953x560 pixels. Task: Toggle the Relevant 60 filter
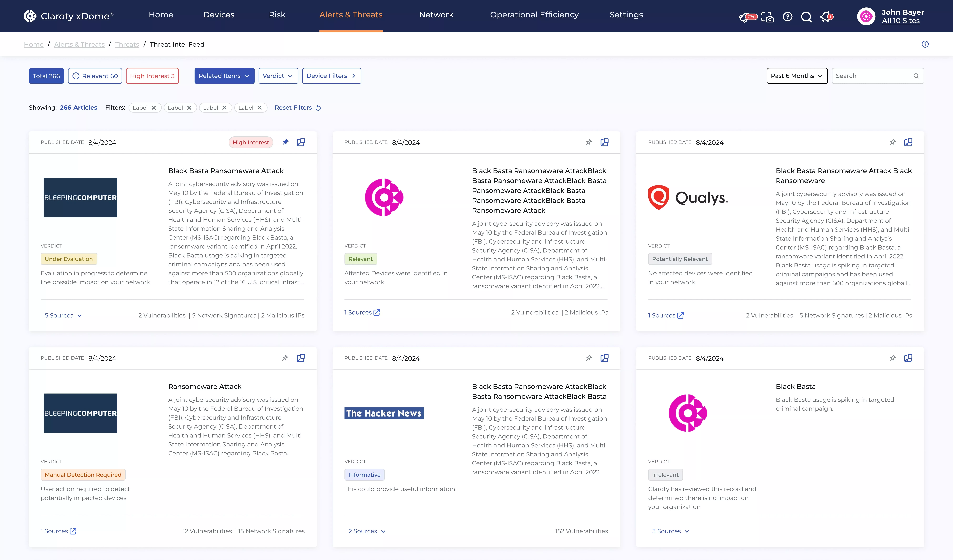coord(95,76)
